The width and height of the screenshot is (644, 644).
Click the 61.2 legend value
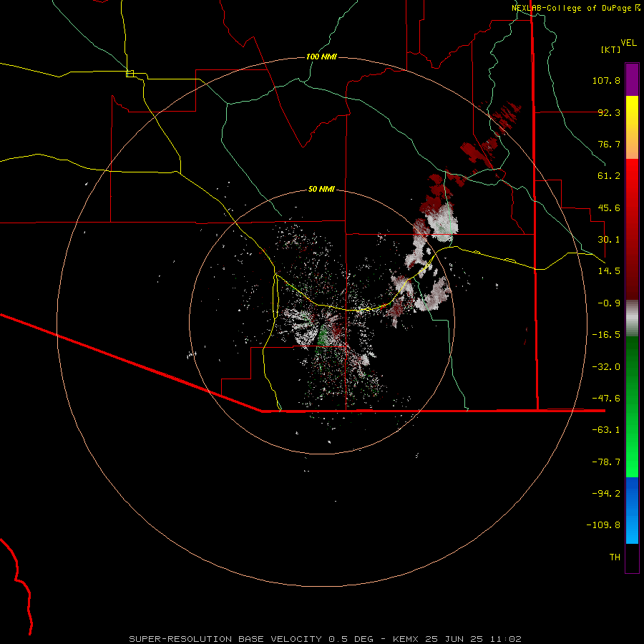609,176
